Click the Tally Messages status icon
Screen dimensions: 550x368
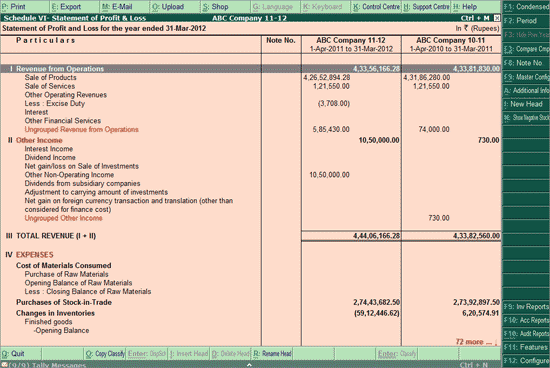4,365
